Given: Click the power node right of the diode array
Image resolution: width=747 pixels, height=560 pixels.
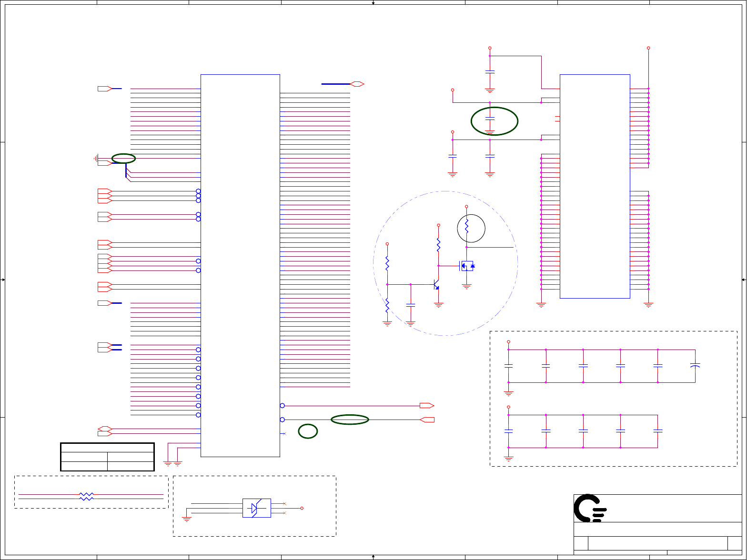Looking at the screenshot, I should click(x=302, y=508).
